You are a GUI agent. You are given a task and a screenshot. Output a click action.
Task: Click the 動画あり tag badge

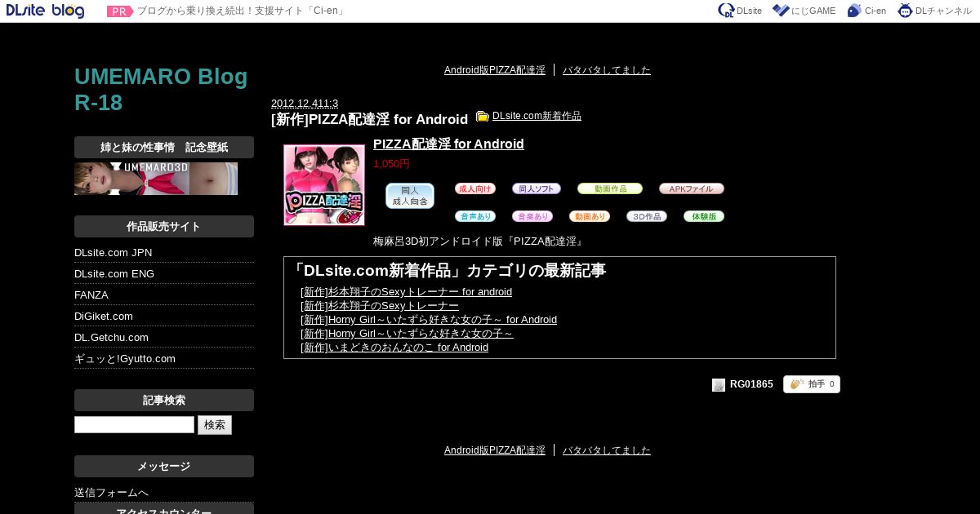(x=590, y=216)
